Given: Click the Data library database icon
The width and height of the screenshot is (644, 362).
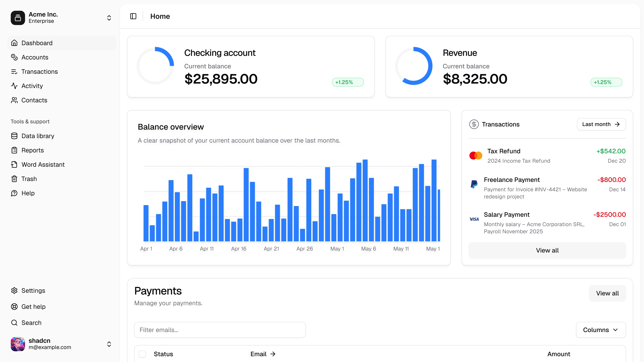Looking at the screenshot, I should 14,136.
